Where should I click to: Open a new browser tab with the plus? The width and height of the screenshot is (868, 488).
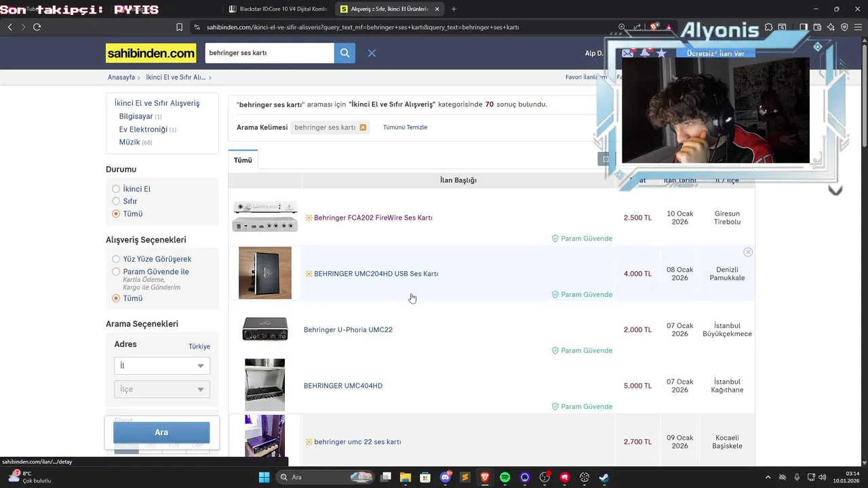coord(454,9)
